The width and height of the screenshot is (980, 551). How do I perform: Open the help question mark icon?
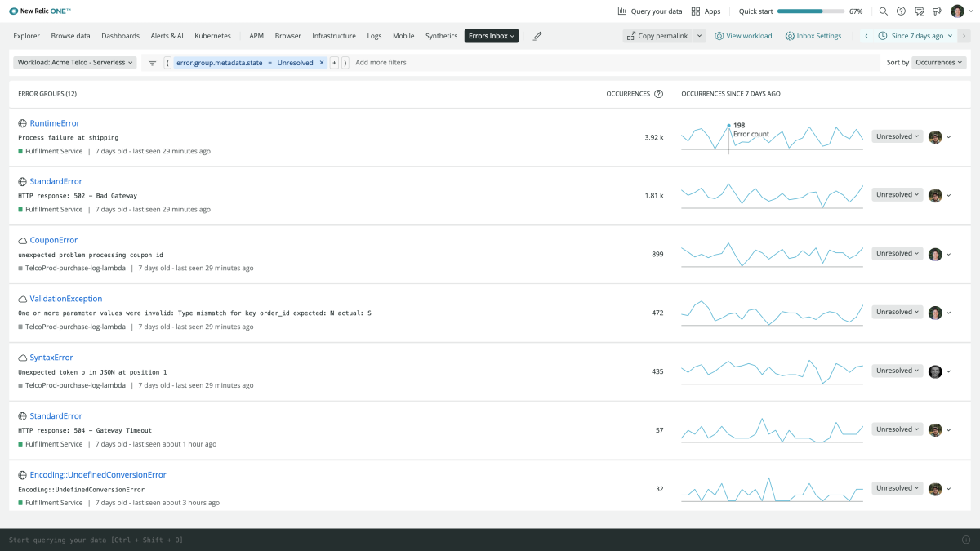[901, 11]
